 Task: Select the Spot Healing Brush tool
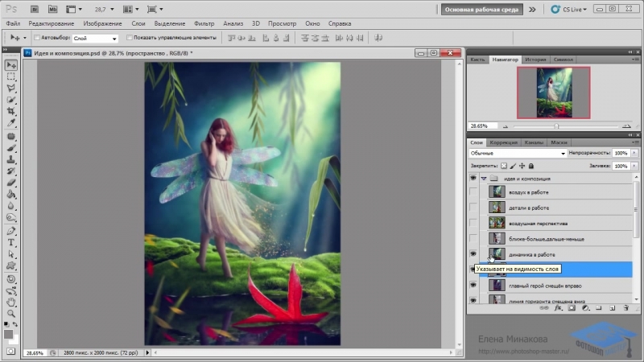coord(11,136)
